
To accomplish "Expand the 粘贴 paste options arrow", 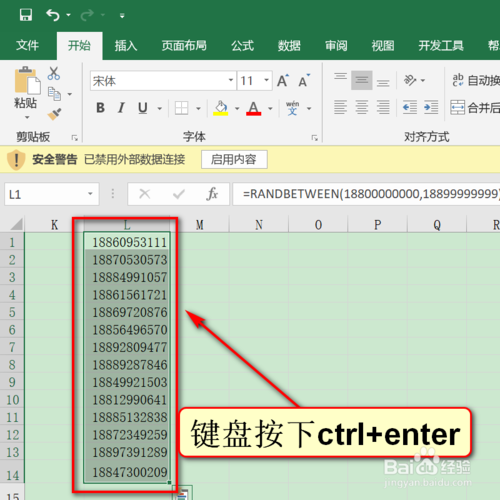I will coord(27,117).
